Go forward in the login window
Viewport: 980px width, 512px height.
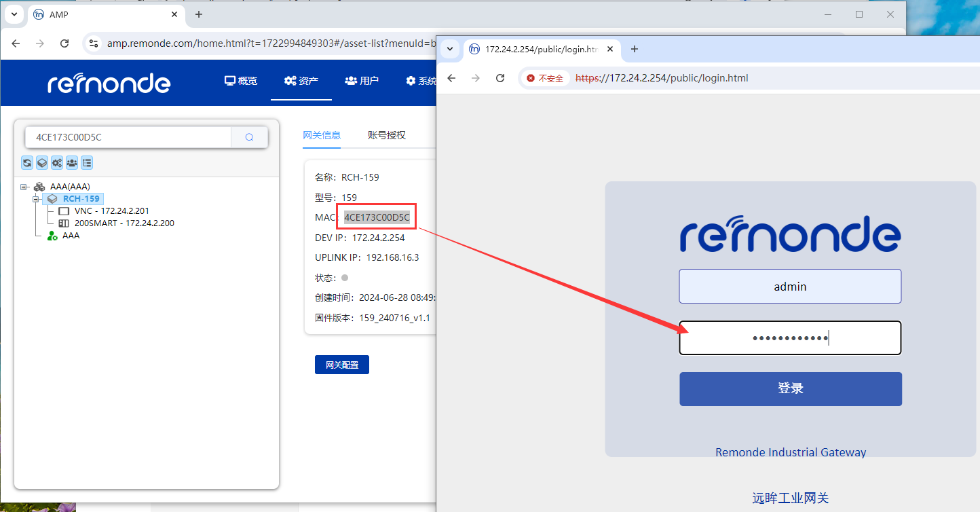click(x=476, y=78)
